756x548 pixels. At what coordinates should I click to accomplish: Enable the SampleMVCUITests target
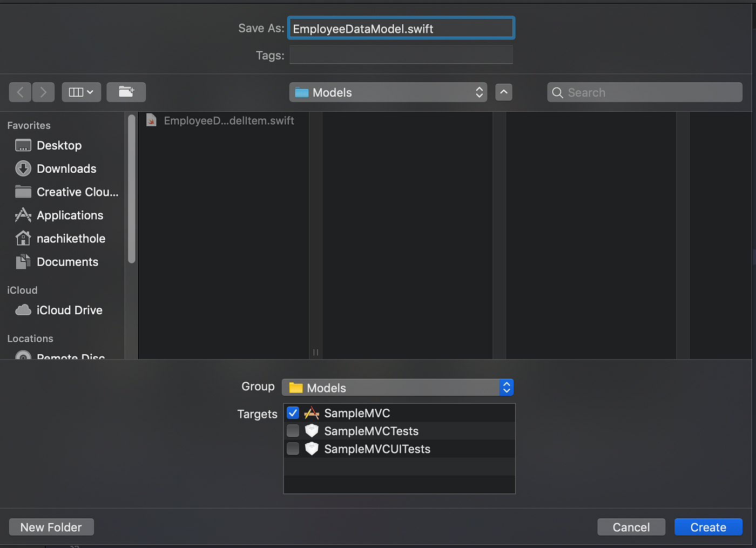click(x=292, y=449)
